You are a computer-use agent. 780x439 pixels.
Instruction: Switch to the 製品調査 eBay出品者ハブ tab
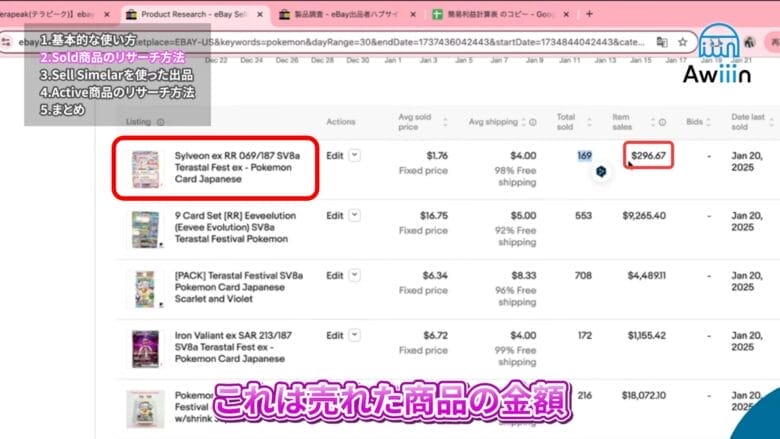coord(347,14)
